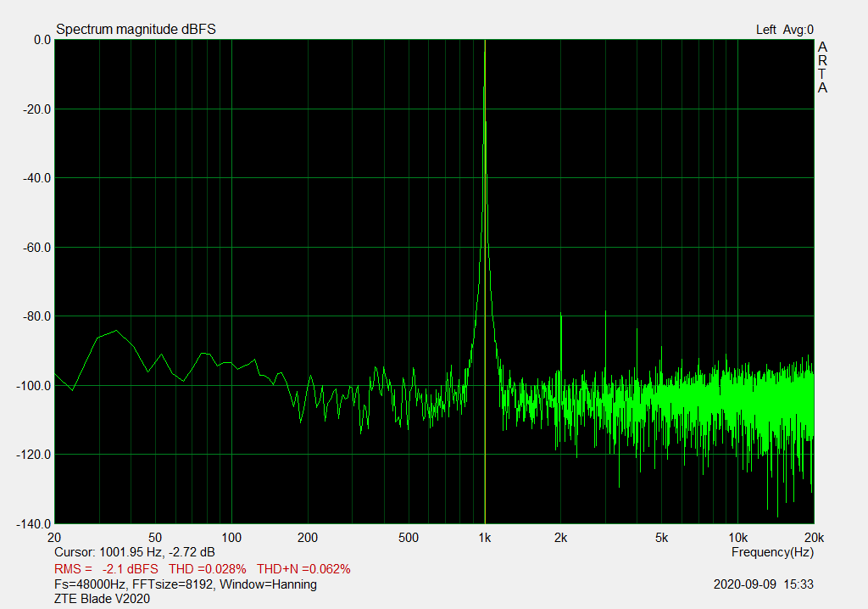
Task: Click the THD =0.028% reading
Action: [208, 568]
